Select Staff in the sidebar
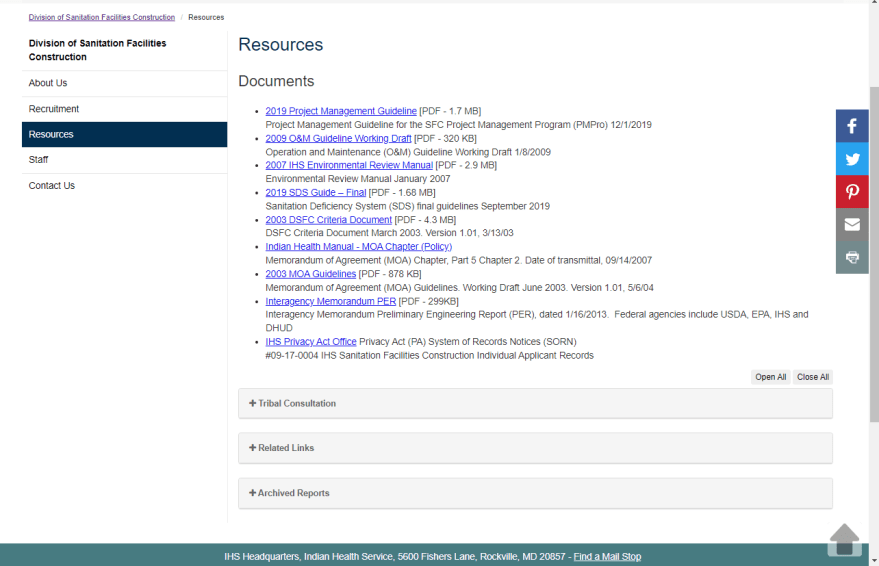 [x=39, y=160]
